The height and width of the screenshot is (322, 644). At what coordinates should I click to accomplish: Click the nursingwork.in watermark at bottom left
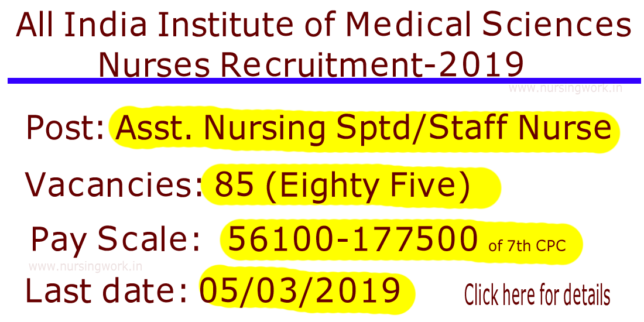tap(85, 265)
